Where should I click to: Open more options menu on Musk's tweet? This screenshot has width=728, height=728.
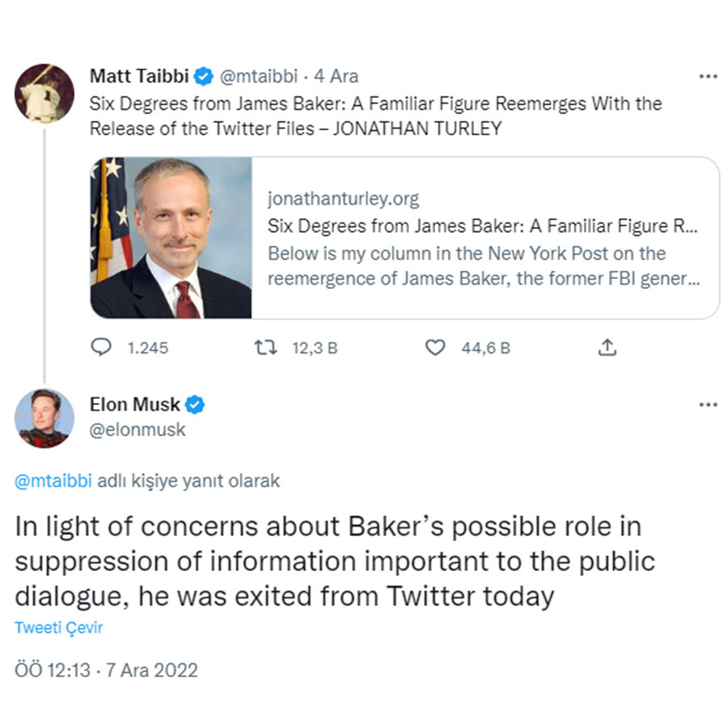[708, 404]
